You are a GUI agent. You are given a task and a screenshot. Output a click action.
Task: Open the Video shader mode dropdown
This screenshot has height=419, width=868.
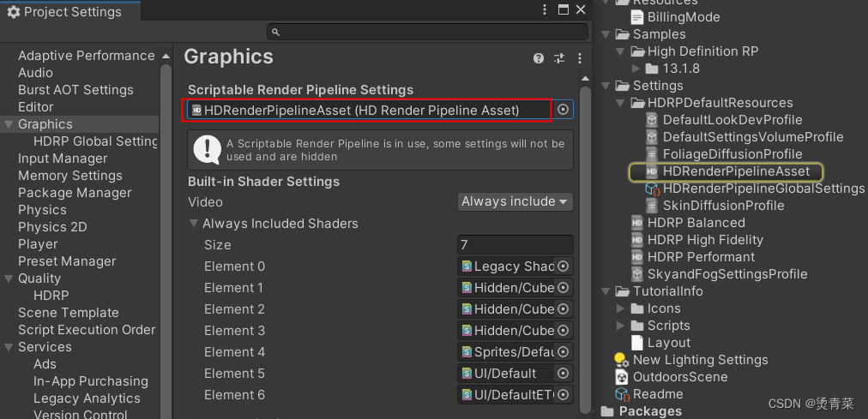click(515, 201)
